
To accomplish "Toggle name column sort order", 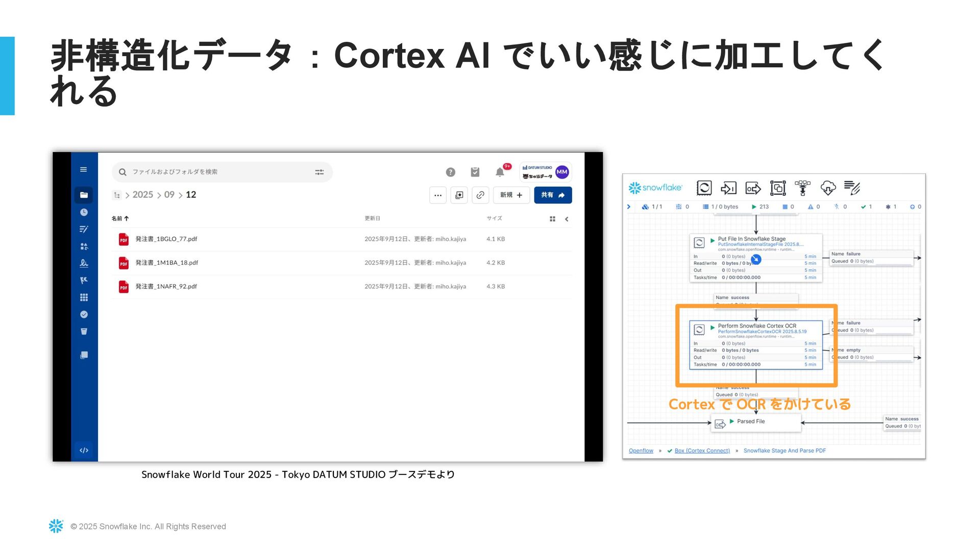I will [120, 218].
